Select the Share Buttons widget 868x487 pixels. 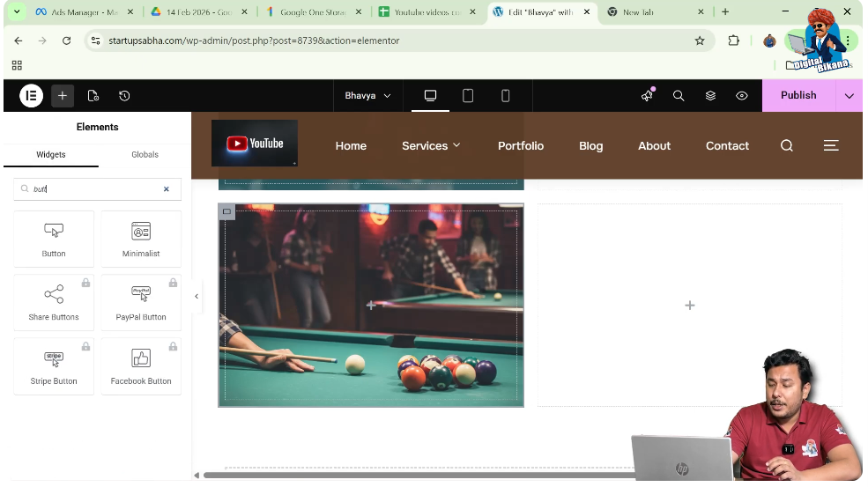pos(54,302)
